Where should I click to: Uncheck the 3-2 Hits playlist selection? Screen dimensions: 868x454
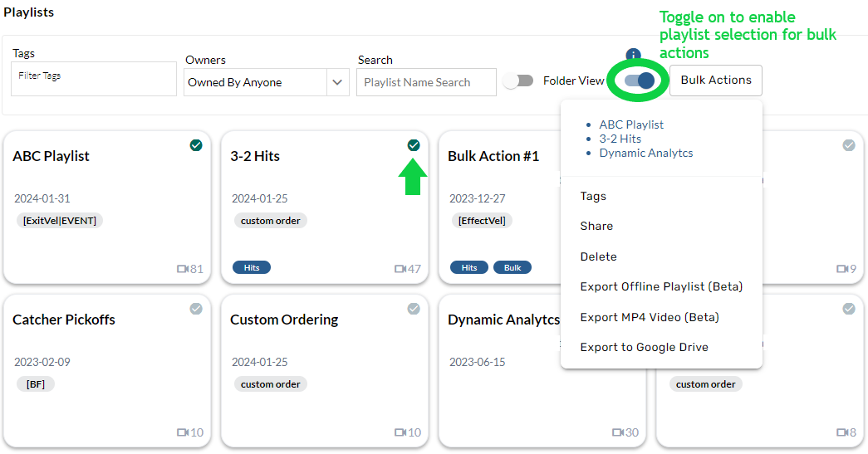(x=414, y=145)
